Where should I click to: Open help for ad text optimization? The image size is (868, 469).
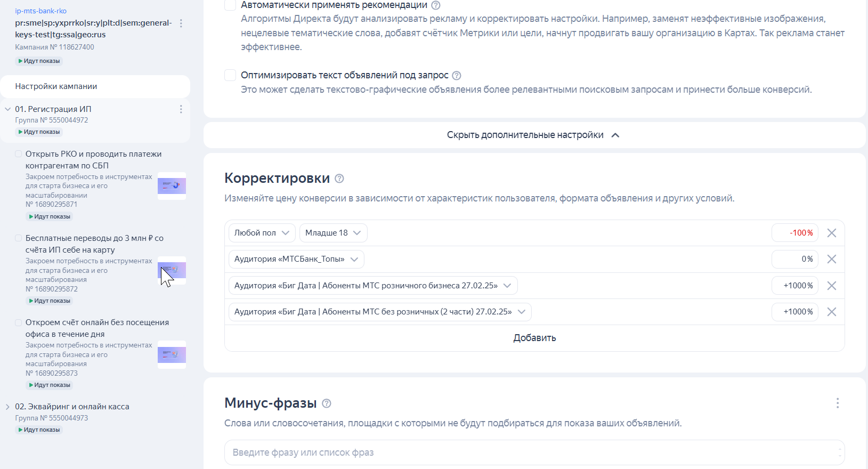click(x=456, y=76)
